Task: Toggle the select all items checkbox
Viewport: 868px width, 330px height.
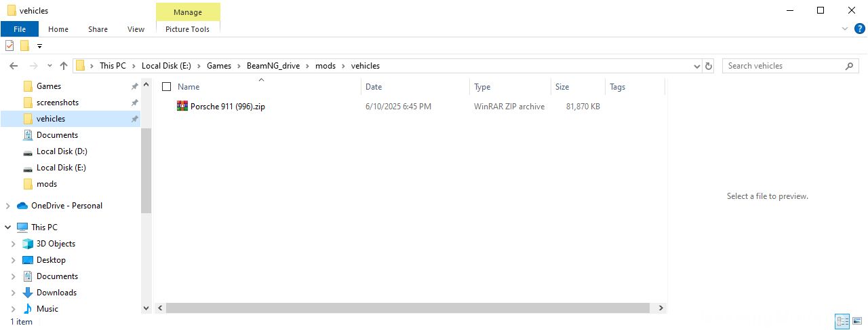Action: point(166,87)
